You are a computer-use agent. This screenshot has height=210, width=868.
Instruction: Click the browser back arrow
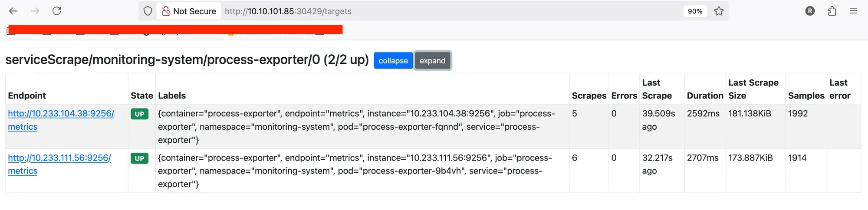pyautogui.click(x=13, y=11)
